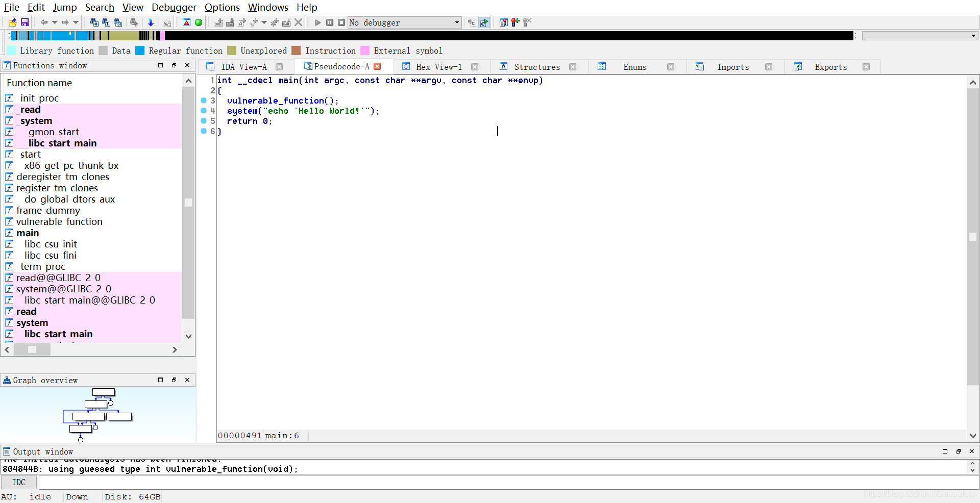Click the IDC button
The height and width of the screenshot is (503, 980).
pos(19,482)
